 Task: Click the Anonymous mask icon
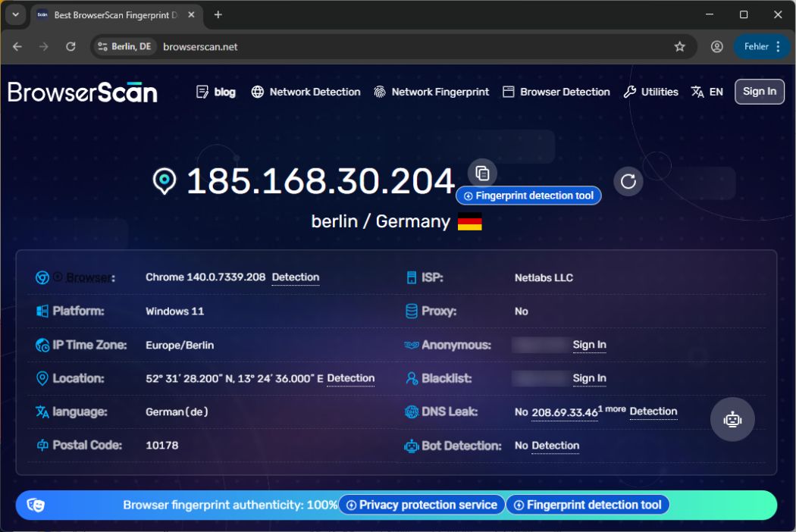click(411, 345)
